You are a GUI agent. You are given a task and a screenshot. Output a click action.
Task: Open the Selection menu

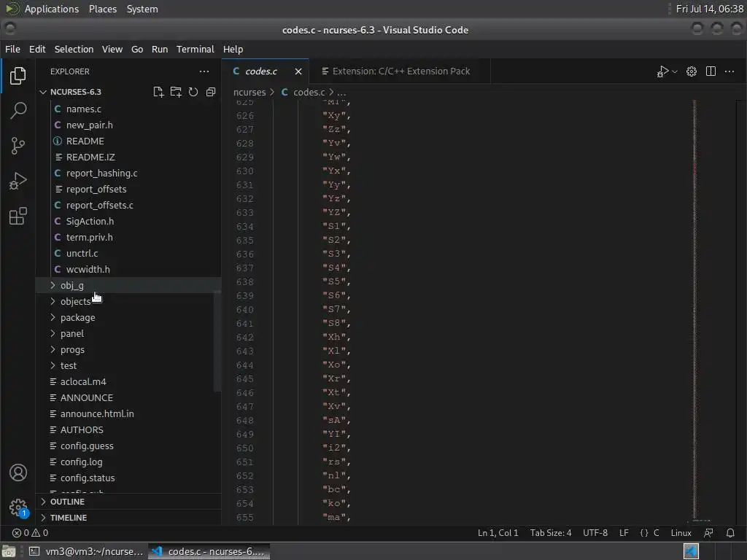[74, 49]
